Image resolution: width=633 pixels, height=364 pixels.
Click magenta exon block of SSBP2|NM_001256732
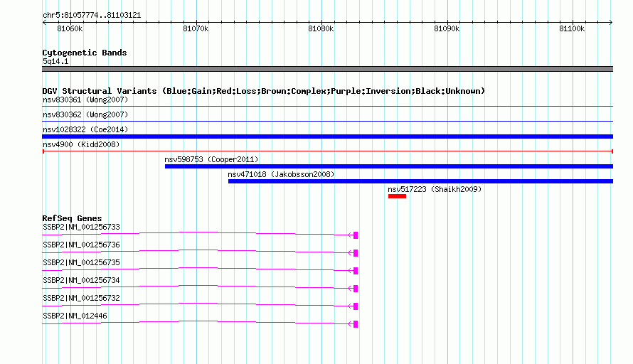click(356, 306)
